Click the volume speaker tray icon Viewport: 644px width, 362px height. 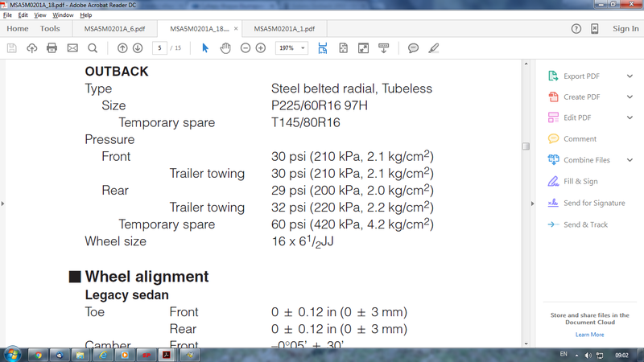point(588,355)
